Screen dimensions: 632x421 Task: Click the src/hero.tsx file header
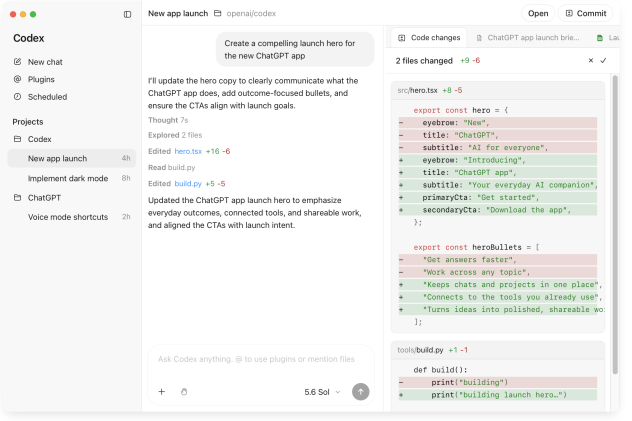[498, 90]
